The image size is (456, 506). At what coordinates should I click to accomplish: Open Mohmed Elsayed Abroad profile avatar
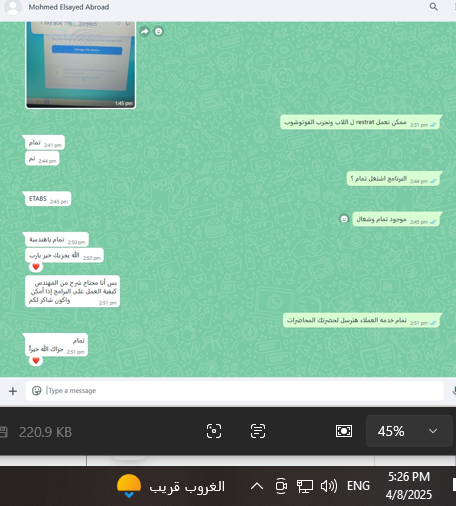[13, 7]
